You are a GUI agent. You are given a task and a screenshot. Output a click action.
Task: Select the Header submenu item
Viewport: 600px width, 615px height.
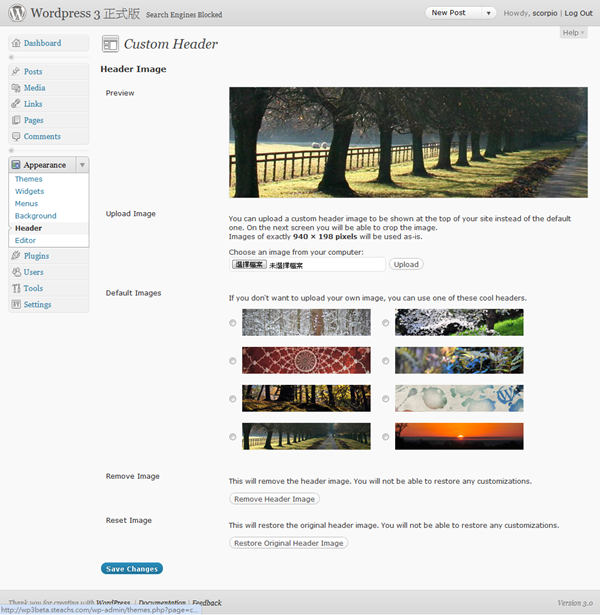pyautogui.click(x=28, y=228)
